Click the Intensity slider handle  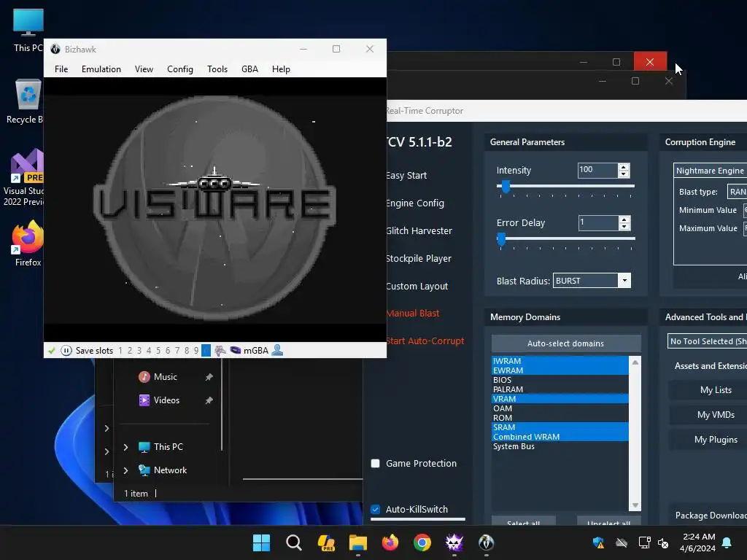tap(506, 187)
